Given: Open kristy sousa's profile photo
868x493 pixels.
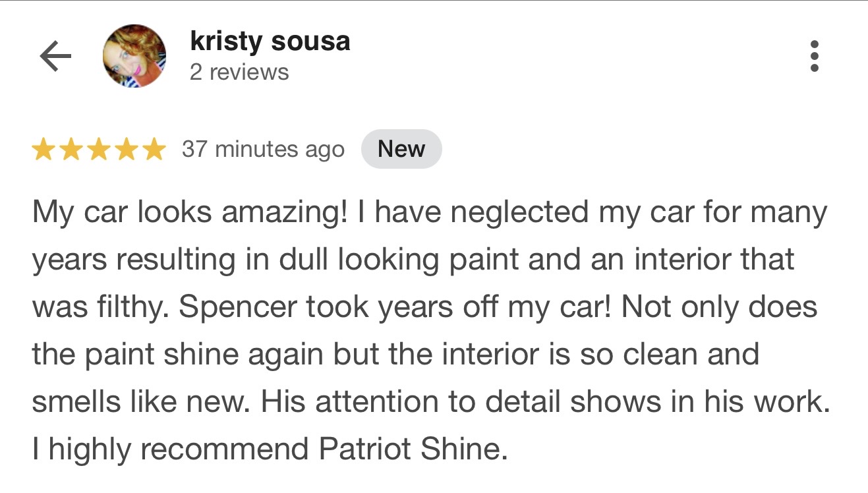Looking at the screenshot, I should coord(134,56).
